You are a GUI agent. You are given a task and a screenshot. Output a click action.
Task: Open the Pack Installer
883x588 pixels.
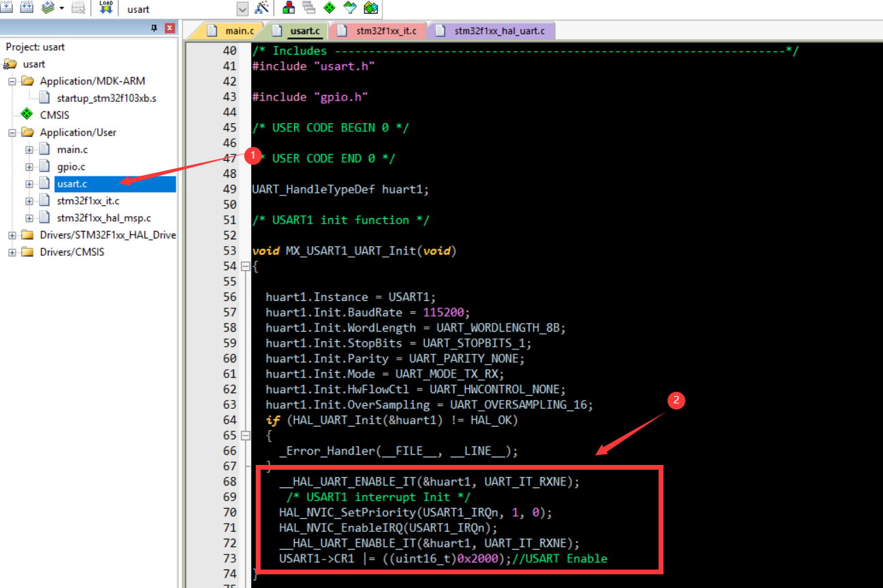(371, 8)
